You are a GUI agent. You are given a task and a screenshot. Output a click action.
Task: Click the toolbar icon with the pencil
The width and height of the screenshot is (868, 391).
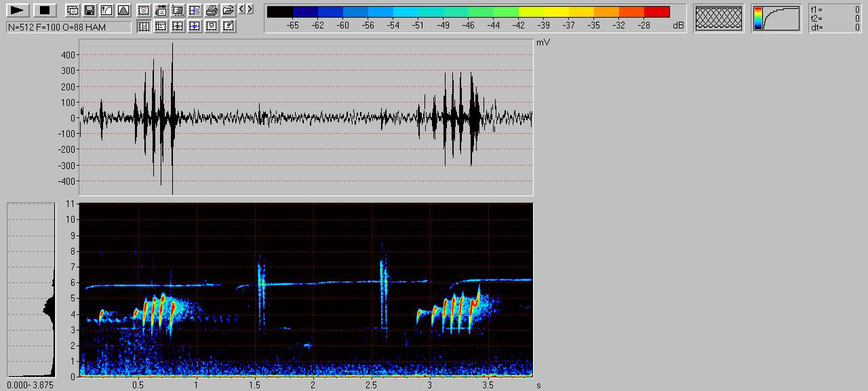click(x=229, y=26)
